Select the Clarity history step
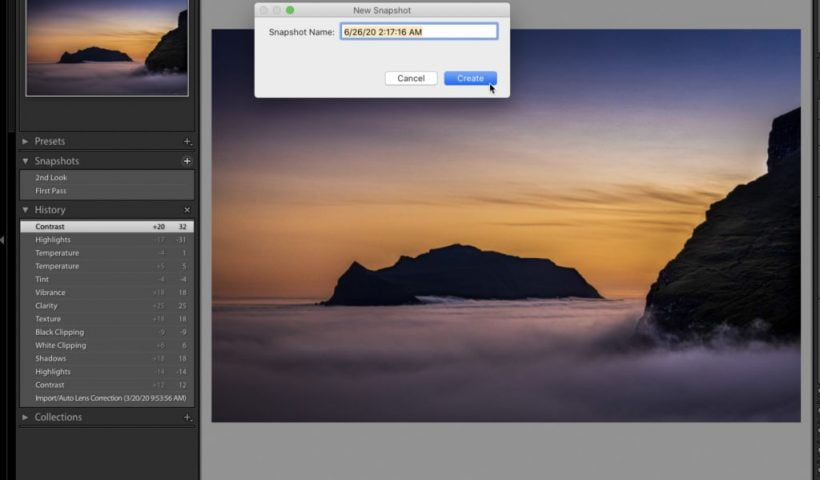This screenshot has width=820, height=480. [47, 306]
